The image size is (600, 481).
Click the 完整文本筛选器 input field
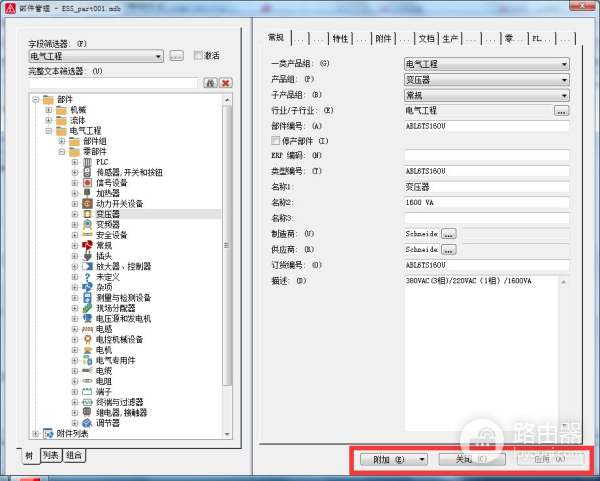coord(113,83)
